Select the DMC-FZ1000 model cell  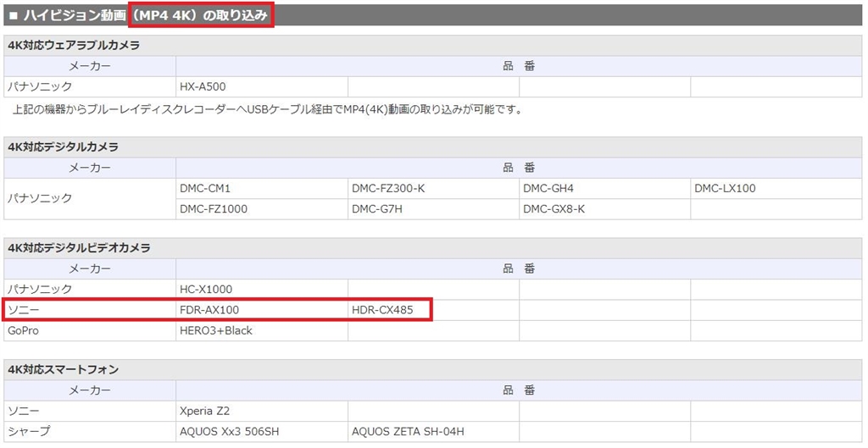click(262, 209)
